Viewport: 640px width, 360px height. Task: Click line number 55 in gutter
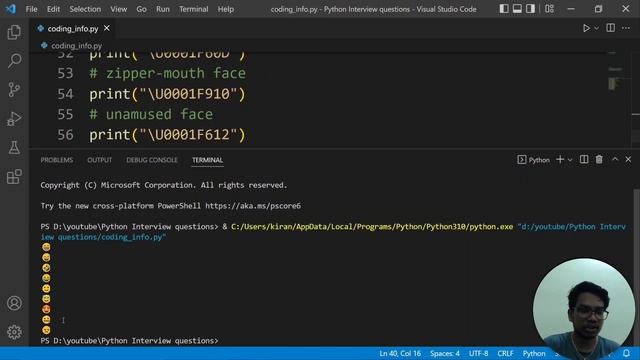click(65, 114)
